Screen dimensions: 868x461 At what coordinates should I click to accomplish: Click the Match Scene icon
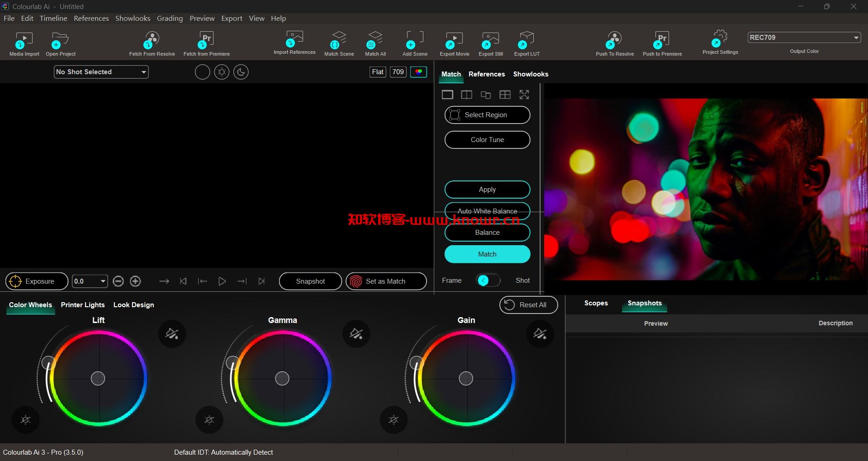pyautogui.click(x=339, y=41)
